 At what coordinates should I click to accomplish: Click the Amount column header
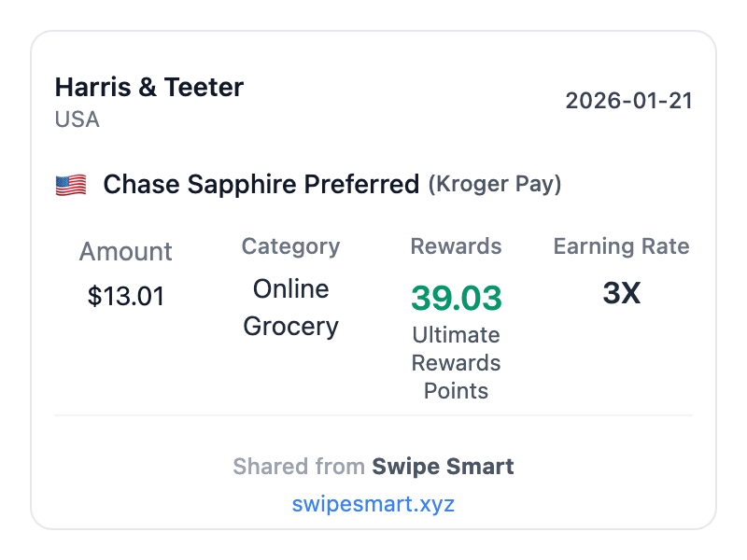tap(126, 252)
